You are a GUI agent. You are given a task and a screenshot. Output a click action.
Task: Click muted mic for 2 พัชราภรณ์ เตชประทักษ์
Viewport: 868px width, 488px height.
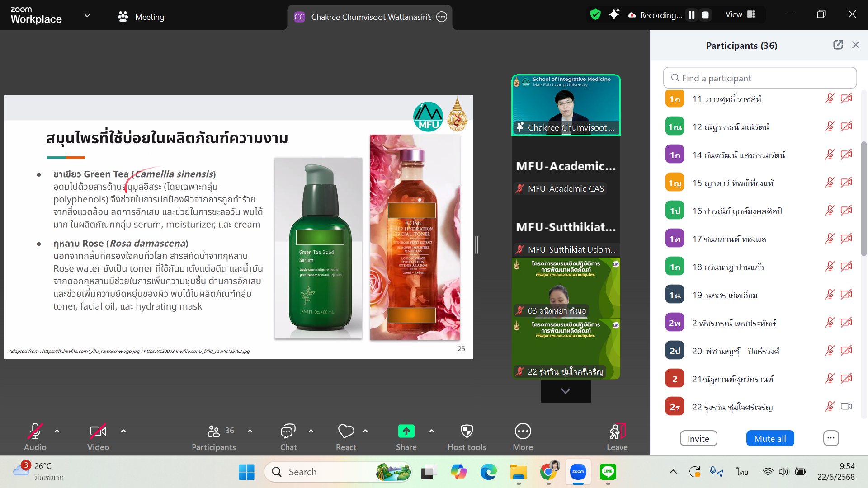click(x=830, y=323)
